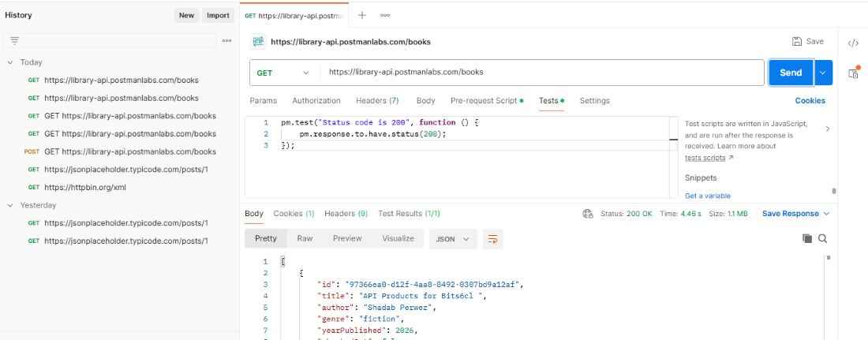Open the GET method dropdown
868x340 pixels.
pos(282,73)
